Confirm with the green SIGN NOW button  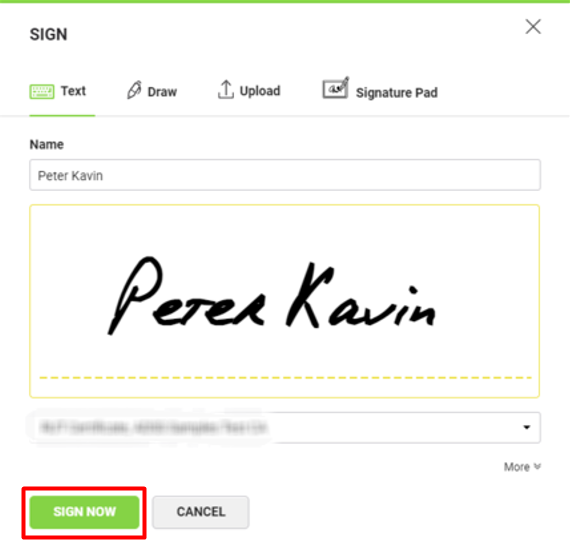click(84, 512)
